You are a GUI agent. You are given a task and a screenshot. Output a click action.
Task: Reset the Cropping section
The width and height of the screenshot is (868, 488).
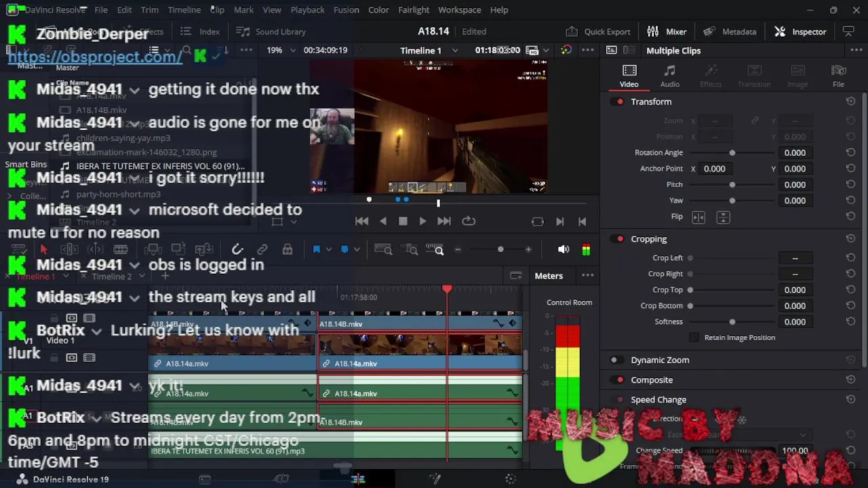point(850,239)
